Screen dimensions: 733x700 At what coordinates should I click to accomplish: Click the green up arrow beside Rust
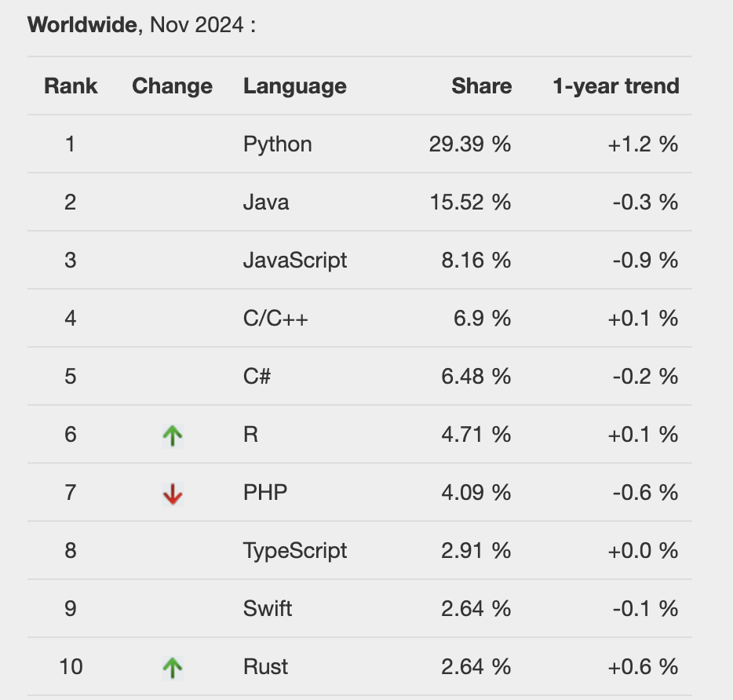click(x=173, y=667)
